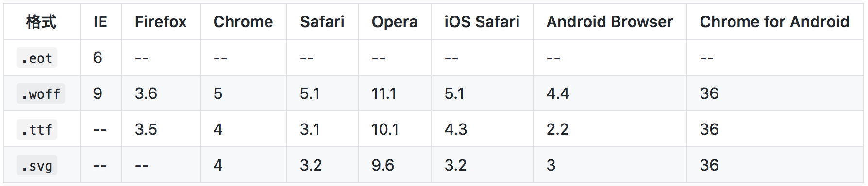Click the Firefox column header
868x186 pixels.
click(x=161, y=22)
